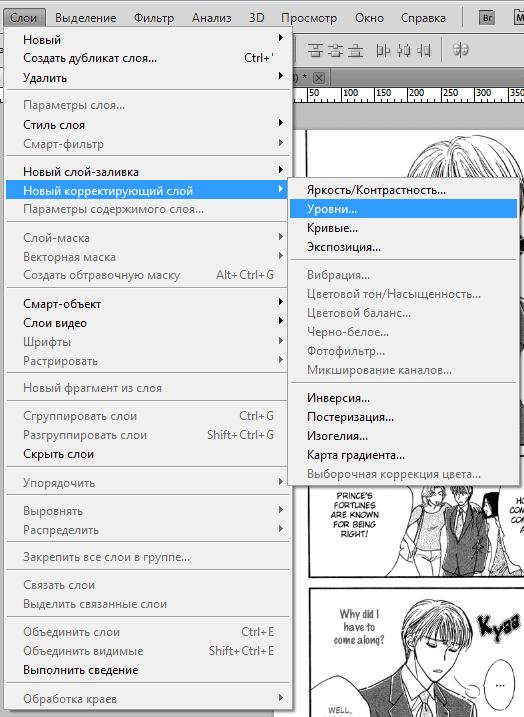
Task: Select Параметры слоя... entry
Action: click(x=148, y=105)
